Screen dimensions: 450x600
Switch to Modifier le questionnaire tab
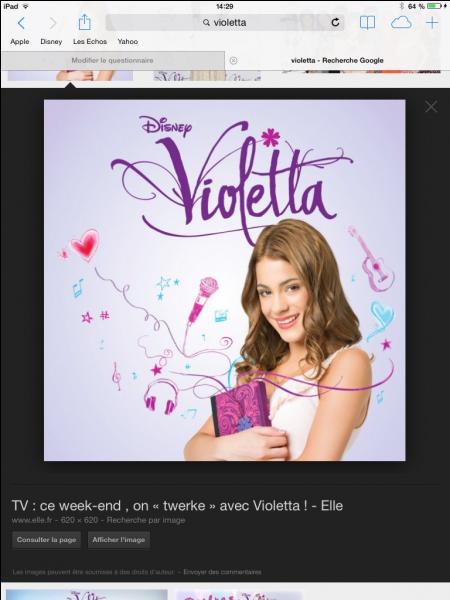click(x=112, y=60)
